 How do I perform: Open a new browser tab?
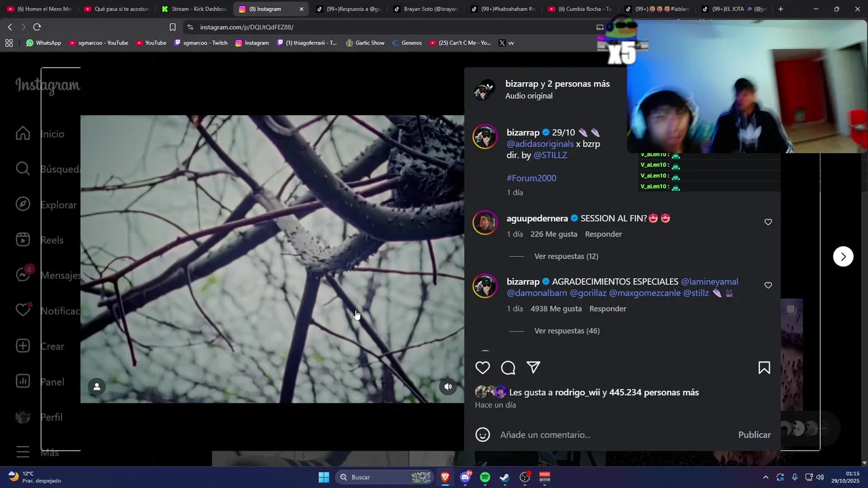click(x=781, y=9)
